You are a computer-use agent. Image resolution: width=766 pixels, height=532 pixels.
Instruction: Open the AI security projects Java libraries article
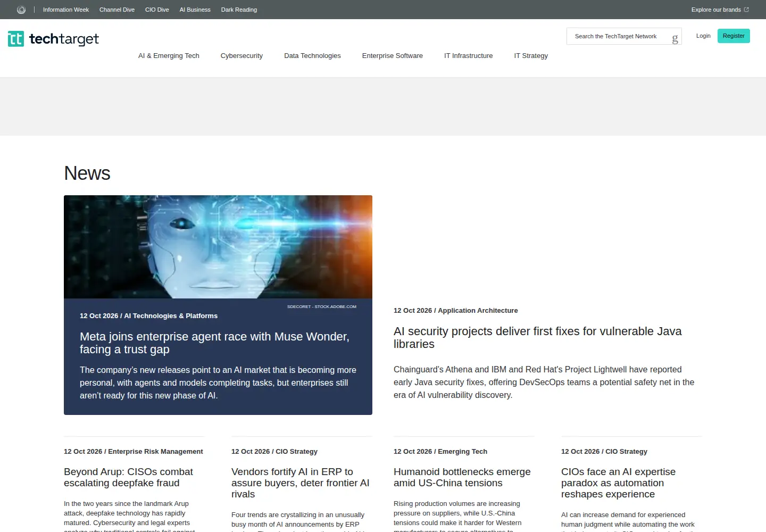[537, 337]
